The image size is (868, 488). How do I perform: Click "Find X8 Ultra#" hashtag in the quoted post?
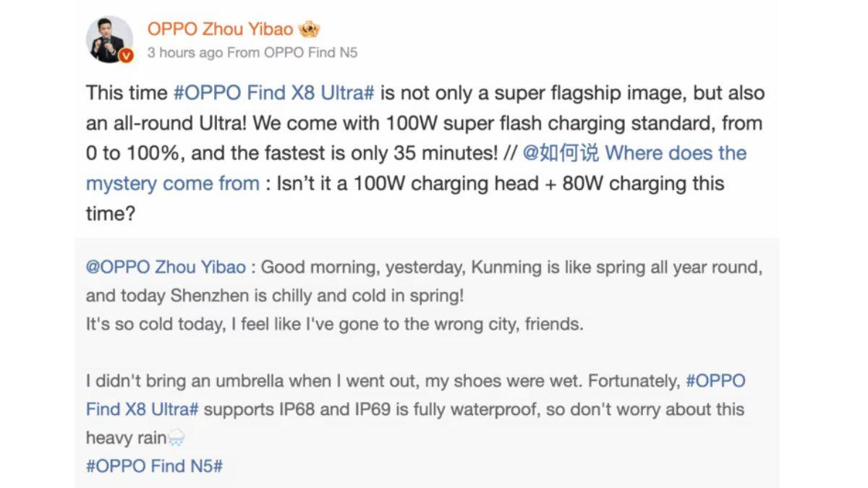[x=142, y=409]
